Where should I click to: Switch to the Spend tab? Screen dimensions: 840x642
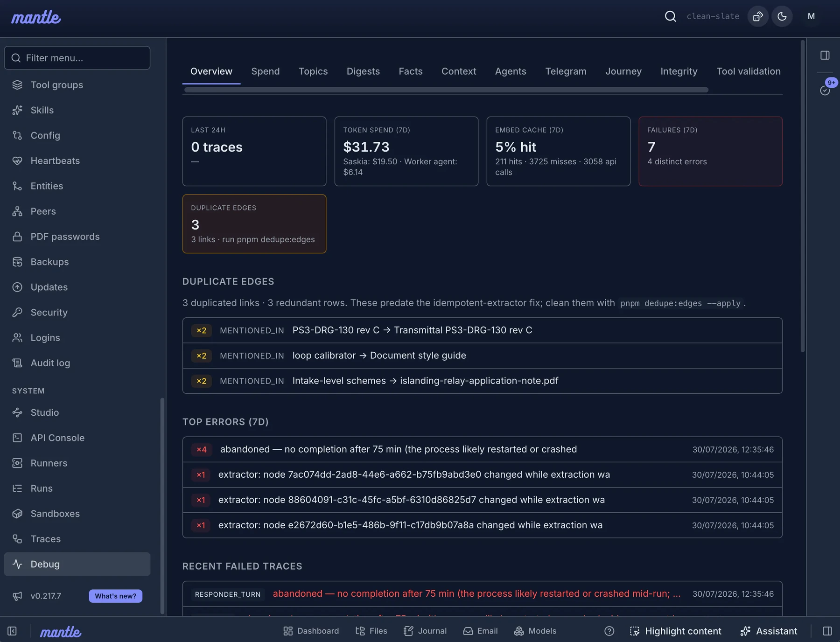pyautogui.click(x=266, y=71)
